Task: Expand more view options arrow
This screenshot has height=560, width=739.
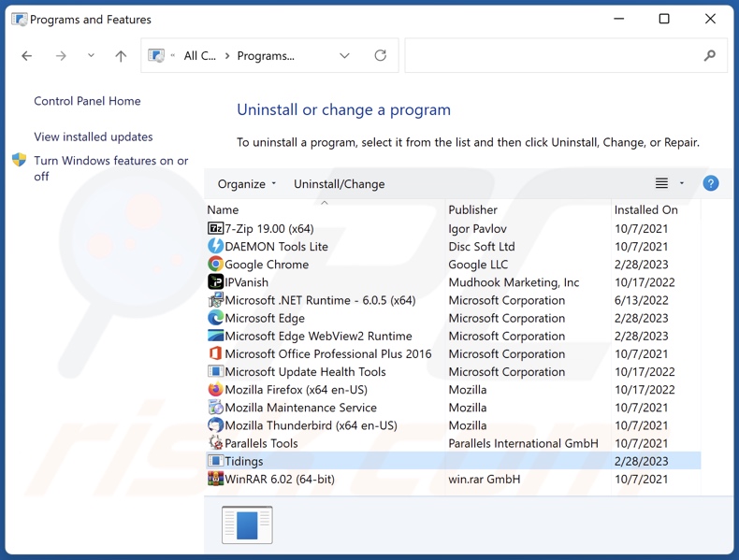Action: (682, 182)
